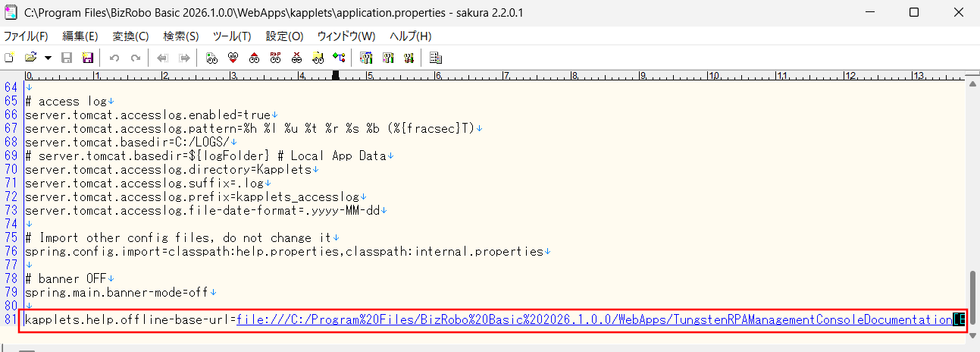Click the Find Next down-arrow binoculars icon
The width and height of the screenshot is (980, 352).
233,58
